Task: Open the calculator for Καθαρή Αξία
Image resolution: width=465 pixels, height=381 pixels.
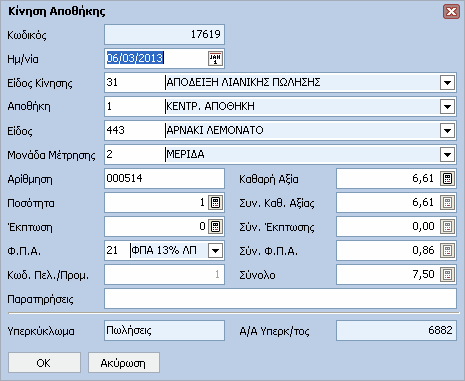Action: pyautogui.click(x=447, y=179)
